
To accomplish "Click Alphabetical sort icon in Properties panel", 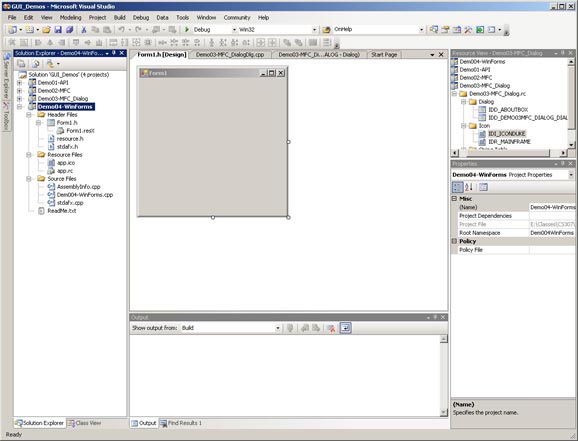I will 469,187.
